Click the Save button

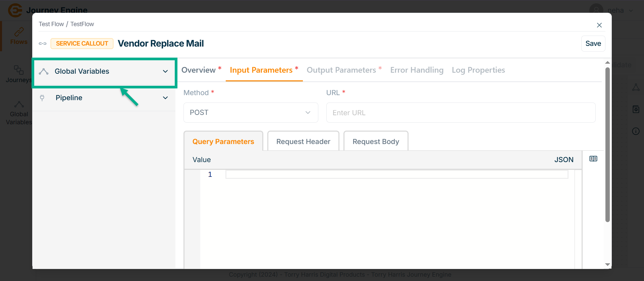593,44
